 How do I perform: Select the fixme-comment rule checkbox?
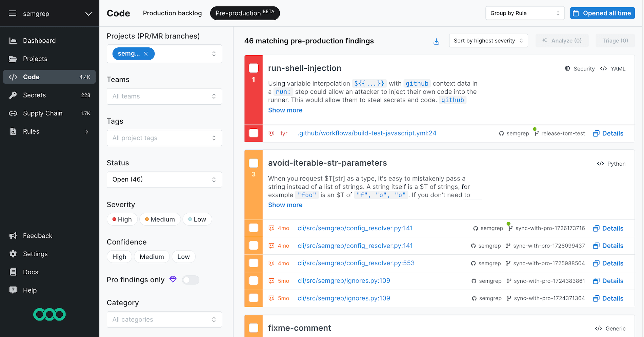tap(254, 328)
